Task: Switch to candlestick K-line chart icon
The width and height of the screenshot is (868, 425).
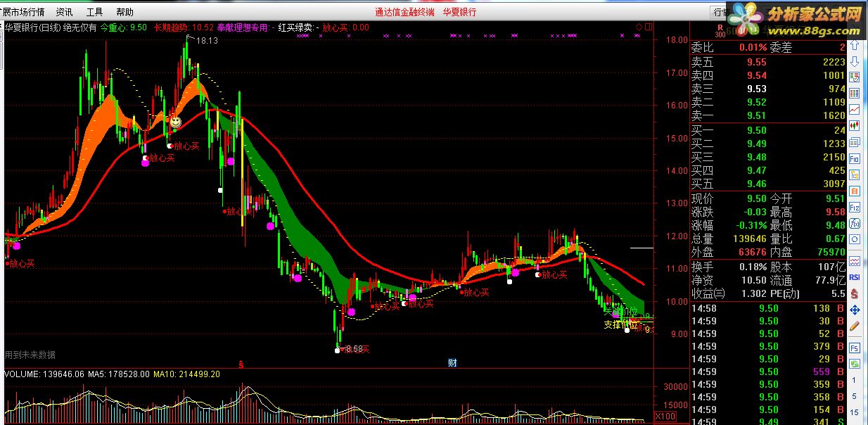Action: [855, 126]
